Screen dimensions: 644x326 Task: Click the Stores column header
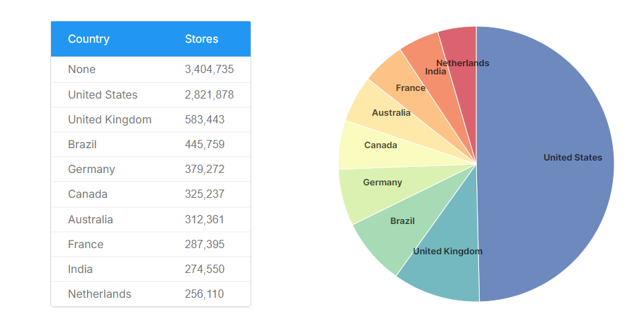(x=202, y=39)
